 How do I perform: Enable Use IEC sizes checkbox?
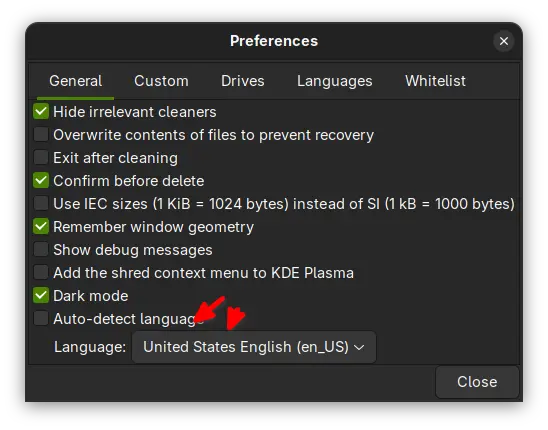coord(41,204)
